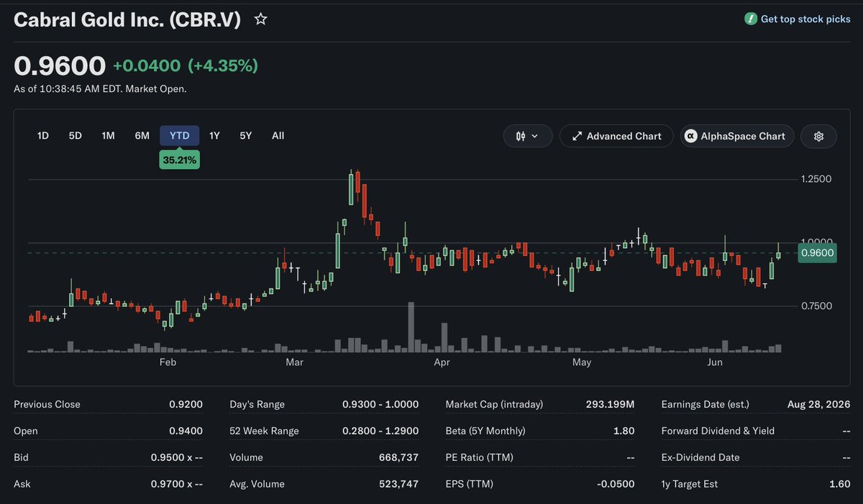Viewport: 863px width, 504px height.
Task: Click the Jun date axis label
Action: point(715,362)
